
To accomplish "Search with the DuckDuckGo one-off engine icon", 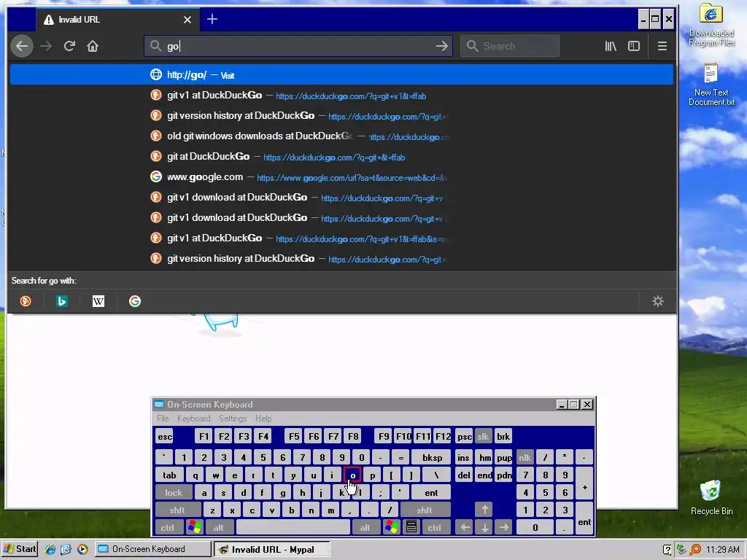I will coord(26,301).
